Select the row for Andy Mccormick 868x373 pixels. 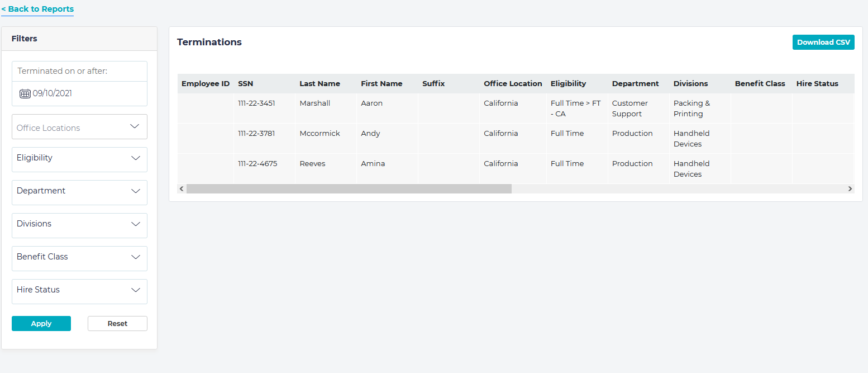tap(447, 138)
